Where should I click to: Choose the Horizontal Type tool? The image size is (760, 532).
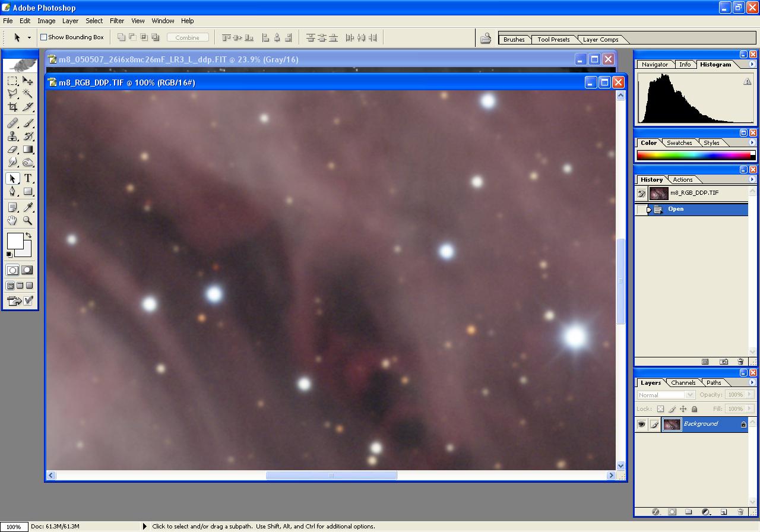[x=27, y=179]
